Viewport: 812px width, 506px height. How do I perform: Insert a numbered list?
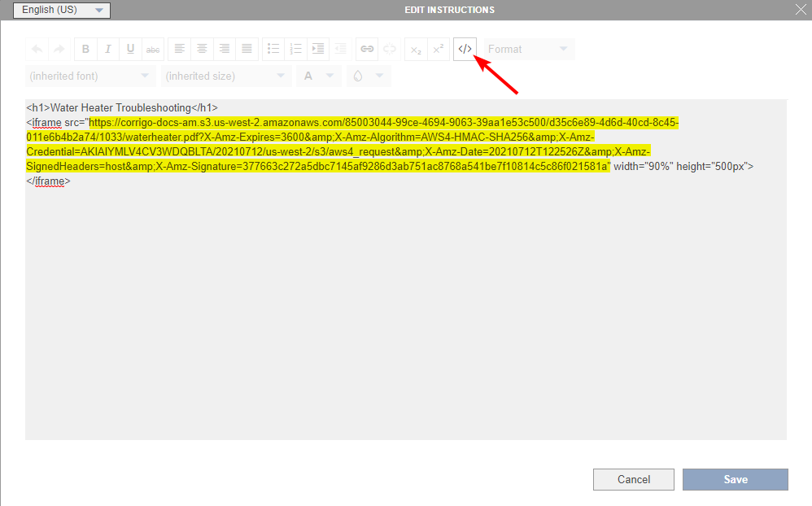[296, 49]
